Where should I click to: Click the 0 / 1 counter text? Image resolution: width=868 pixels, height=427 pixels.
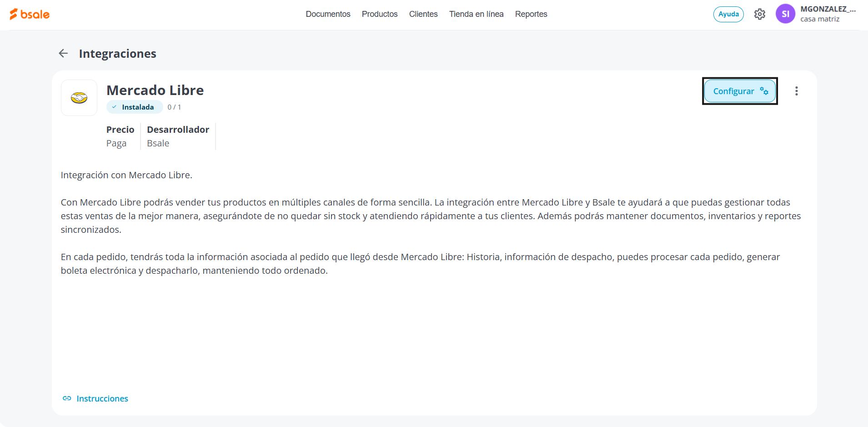click(174, 107)
